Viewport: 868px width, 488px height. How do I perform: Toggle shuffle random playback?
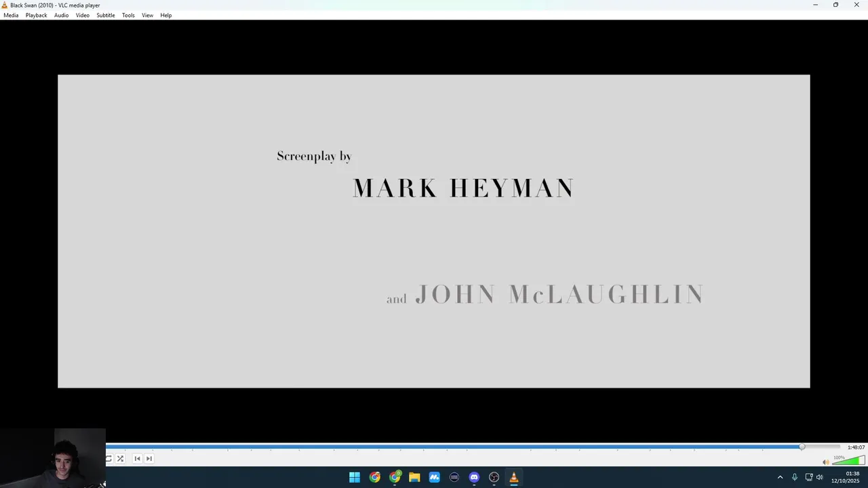tap(121, 459)
